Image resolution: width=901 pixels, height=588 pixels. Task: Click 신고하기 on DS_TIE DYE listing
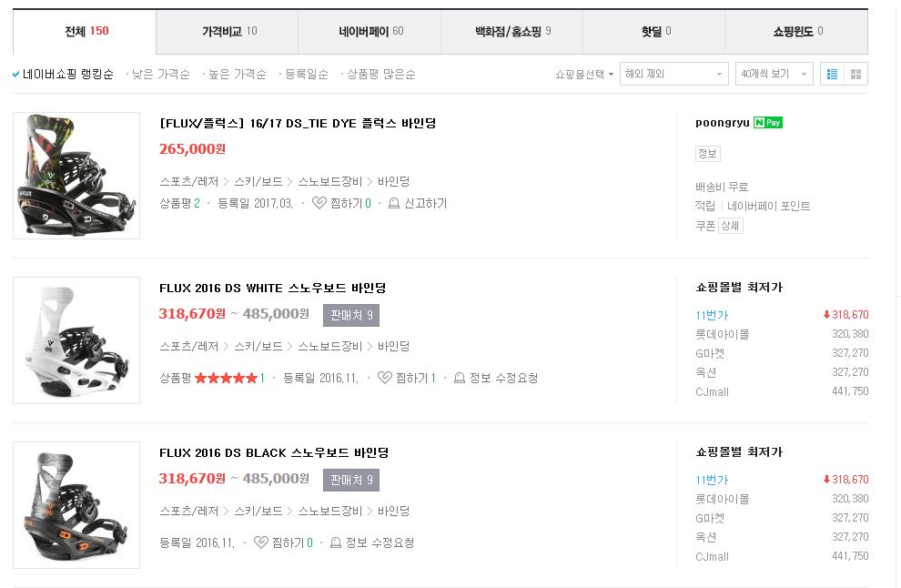point(425,203)
